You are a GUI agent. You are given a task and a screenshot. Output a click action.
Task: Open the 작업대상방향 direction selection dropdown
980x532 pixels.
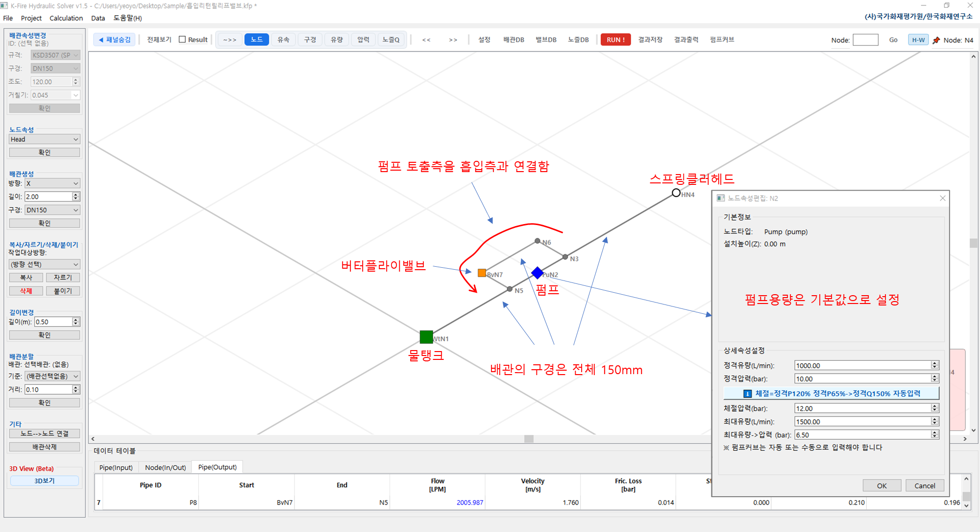click(44, 264)
